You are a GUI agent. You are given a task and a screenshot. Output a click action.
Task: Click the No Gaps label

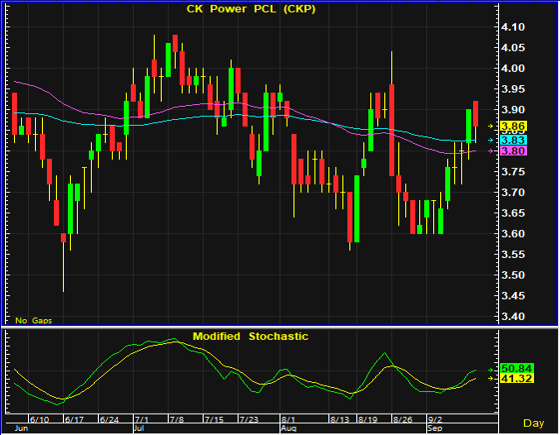tap(34, 320)
